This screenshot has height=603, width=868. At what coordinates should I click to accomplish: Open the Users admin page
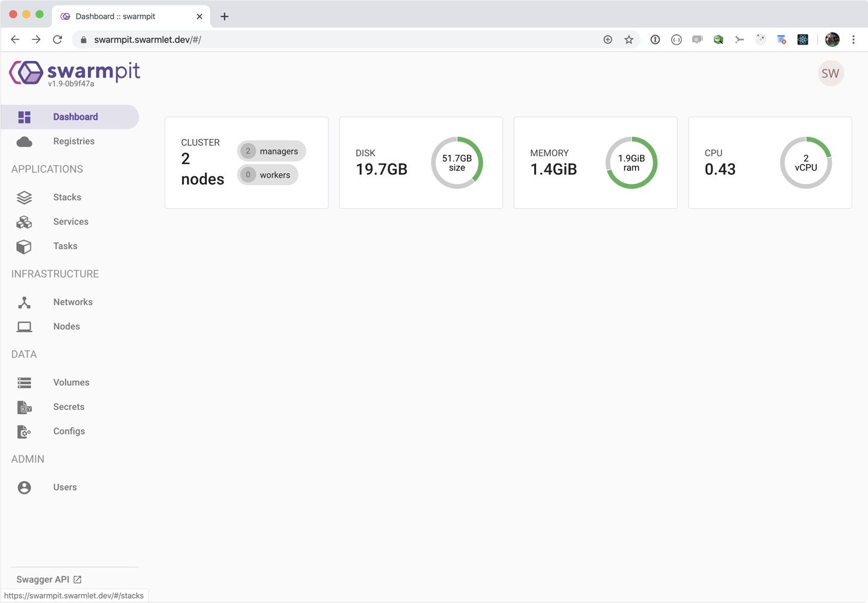coord(64,487)
